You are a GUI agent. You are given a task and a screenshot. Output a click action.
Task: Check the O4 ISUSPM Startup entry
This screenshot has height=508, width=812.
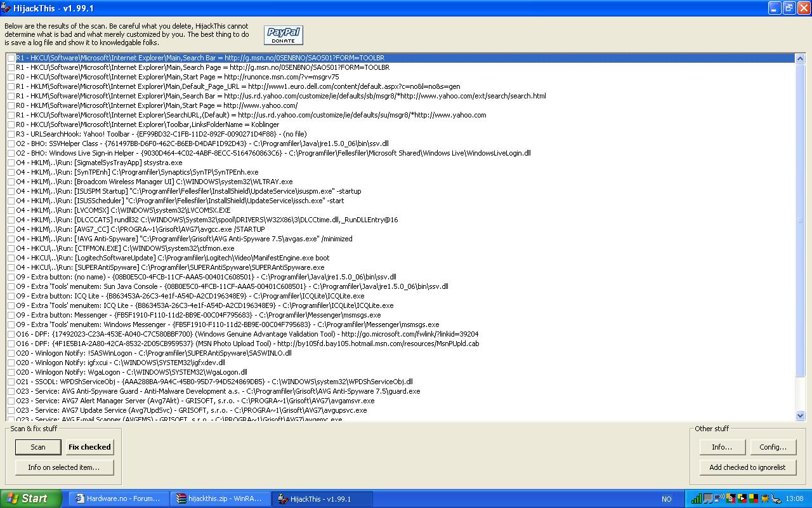click(x=11, y=191)
